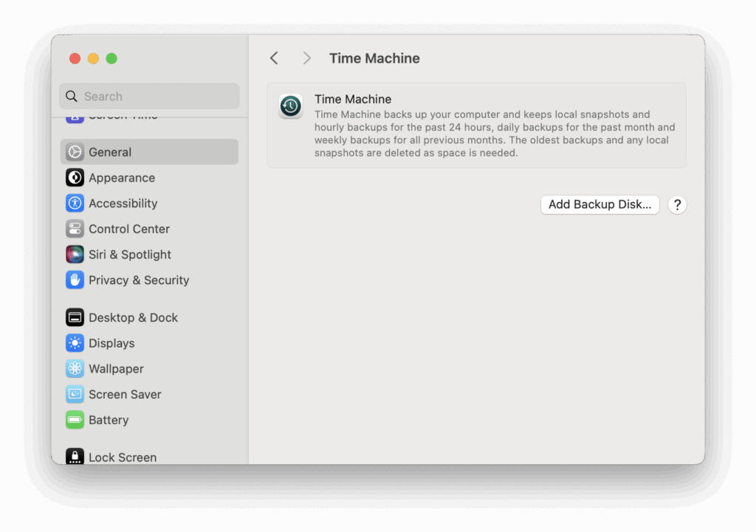This screenshot has width=756, height=532.
Task: Select the Appearance sidebar icon
Action: pyautogui.click(x=75, y=178)
